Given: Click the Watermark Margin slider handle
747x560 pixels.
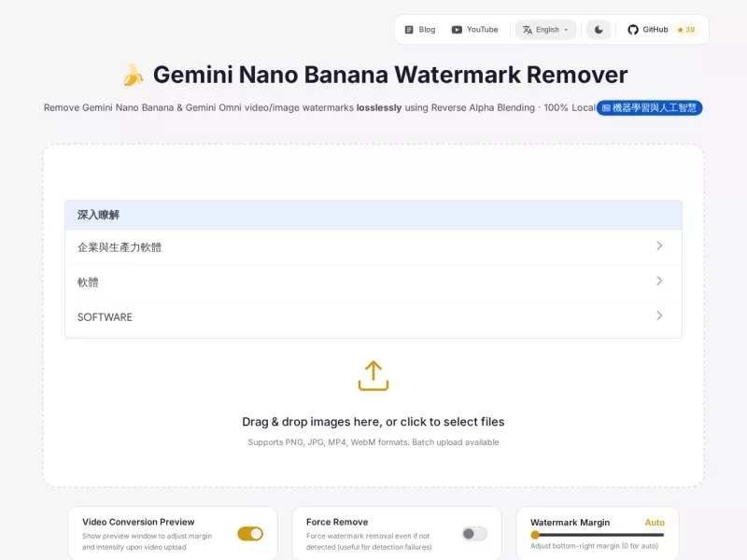Looking at the screenshot, I should pyautogui.click(x=535, y=535).
